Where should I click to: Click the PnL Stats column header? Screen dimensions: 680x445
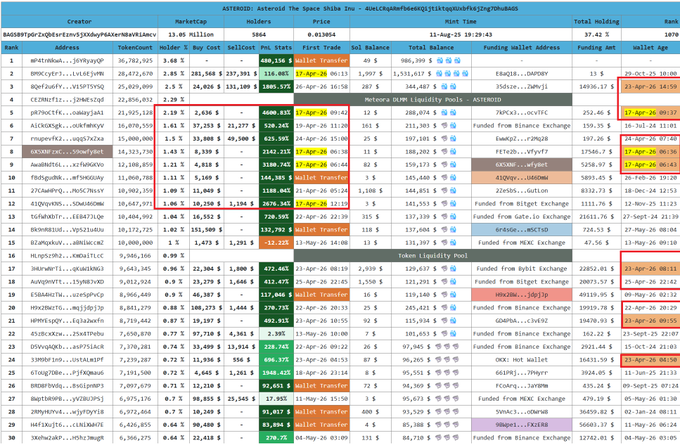pos(276,48)
